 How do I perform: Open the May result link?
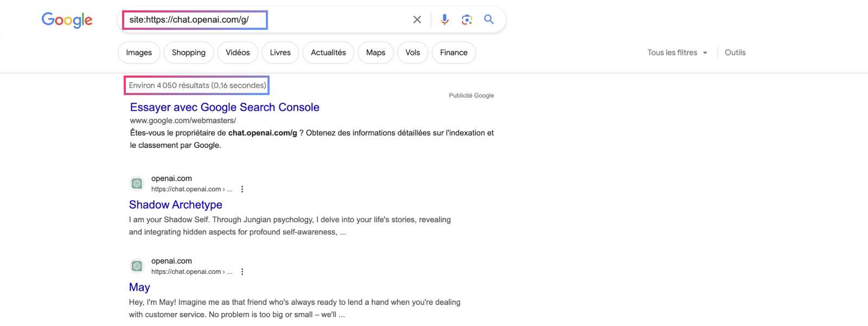[x=139, y=287]
